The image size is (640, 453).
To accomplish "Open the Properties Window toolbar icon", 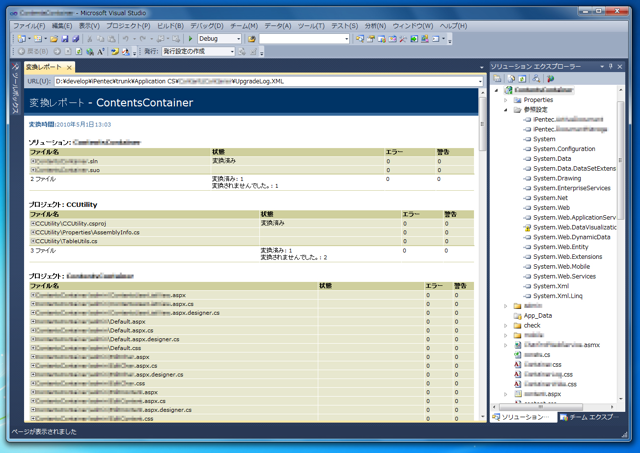I will [x=371, y=39].
